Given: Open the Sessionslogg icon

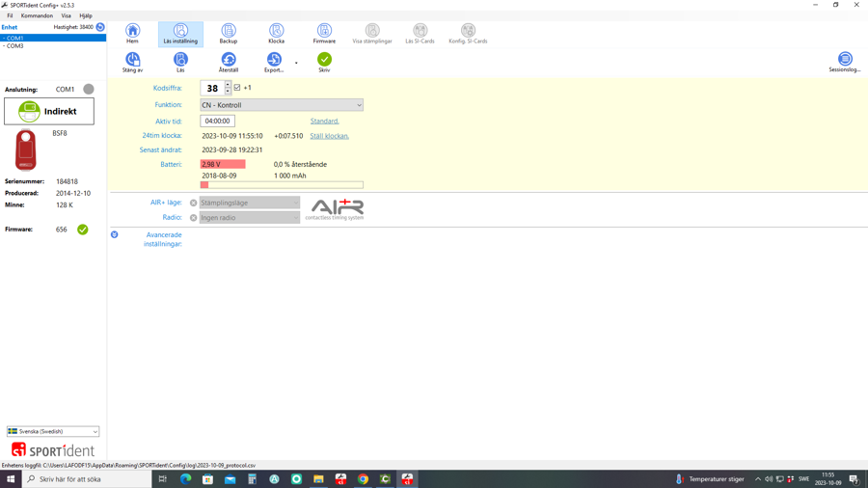Looking at the screenshot, I should point(845,62).
